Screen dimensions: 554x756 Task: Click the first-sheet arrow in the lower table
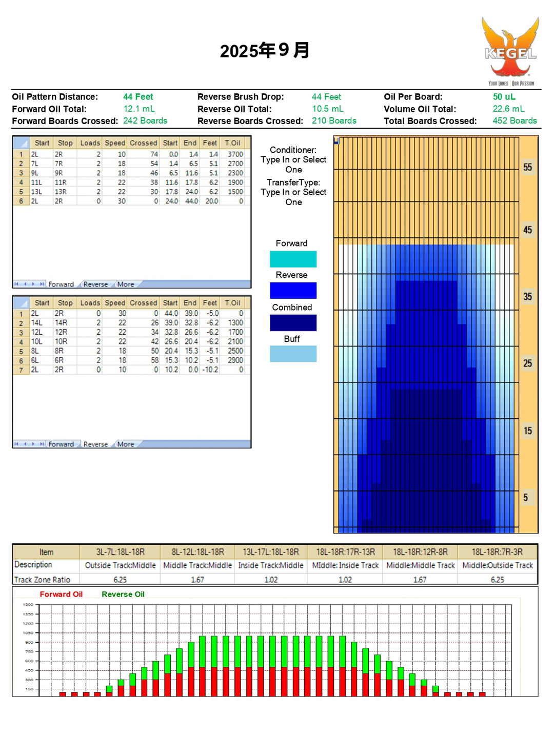pos(17,444)
